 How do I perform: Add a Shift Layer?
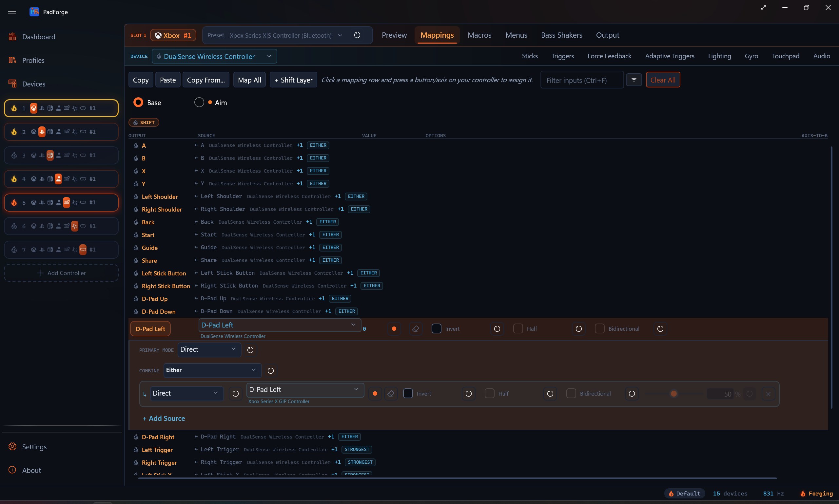pos(293,80)
